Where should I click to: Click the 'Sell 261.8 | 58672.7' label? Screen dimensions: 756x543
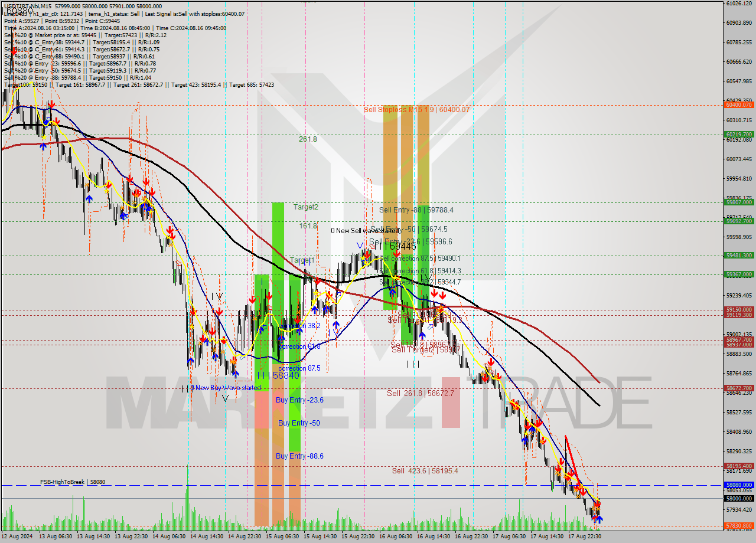pyautogui.click(x=421, y=393)
